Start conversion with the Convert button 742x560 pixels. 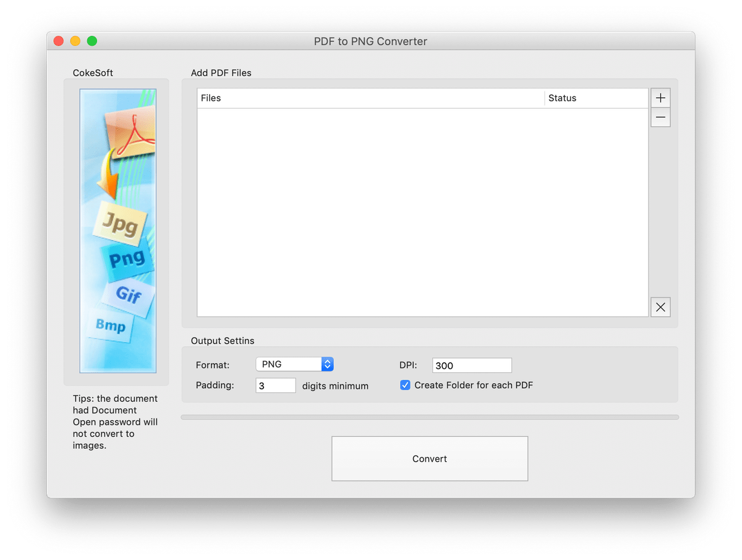pyautogui.click(x=430, y=459)
